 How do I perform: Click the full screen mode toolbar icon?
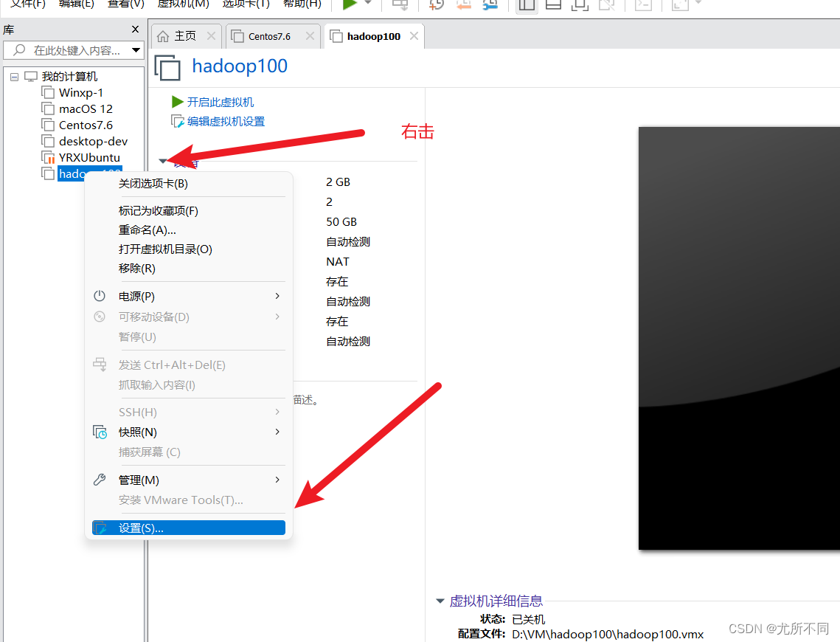point(580,5)
